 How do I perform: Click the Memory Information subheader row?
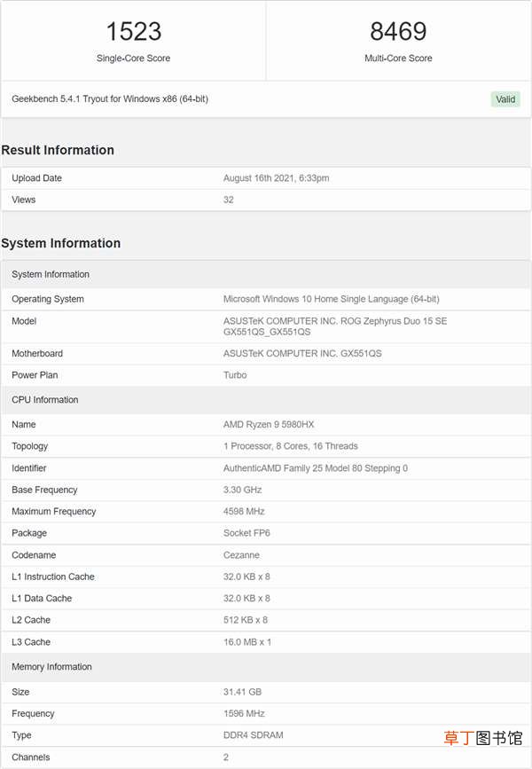(x=266, y=667)
